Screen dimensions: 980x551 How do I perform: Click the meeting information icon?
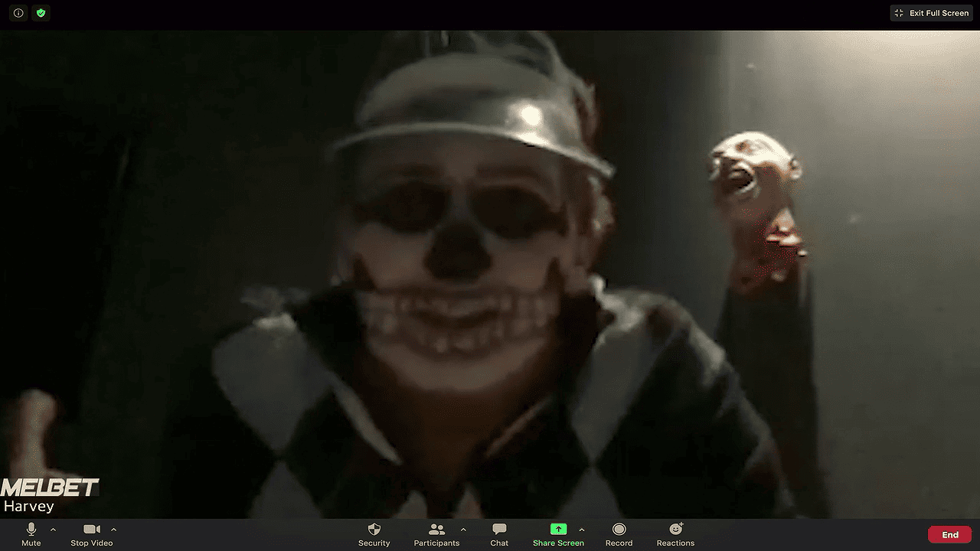coord(18,13)
